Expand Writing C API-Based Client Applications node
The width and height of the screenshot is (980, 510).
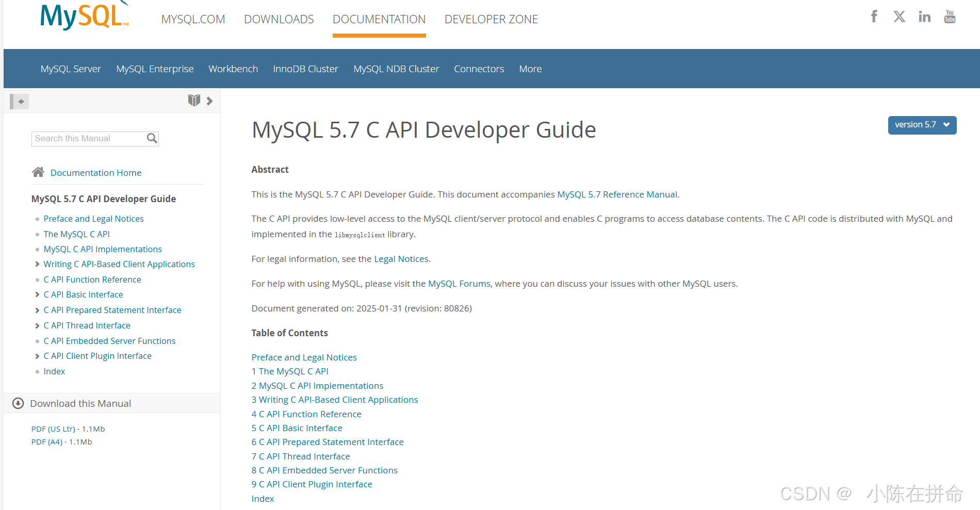(37, 264)
